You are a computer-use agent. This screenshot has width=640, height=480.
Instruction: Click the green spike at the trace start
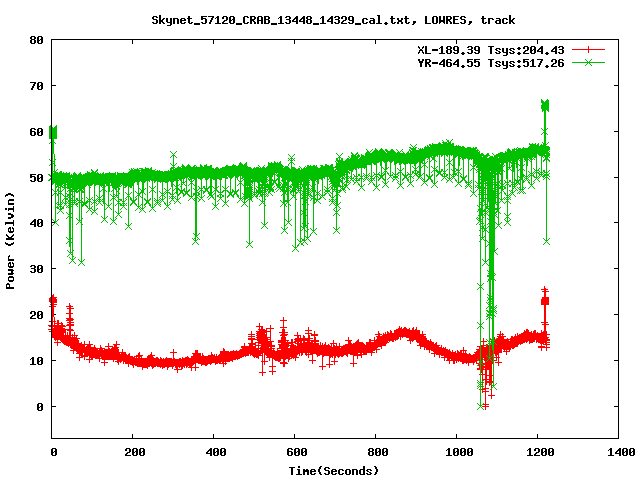[53, 131]
